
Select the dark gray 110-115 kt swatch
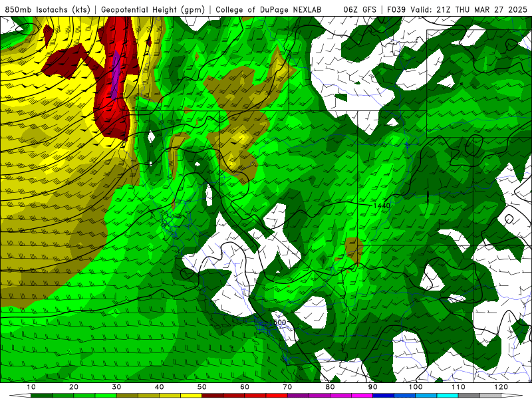(x=469, y=396)
